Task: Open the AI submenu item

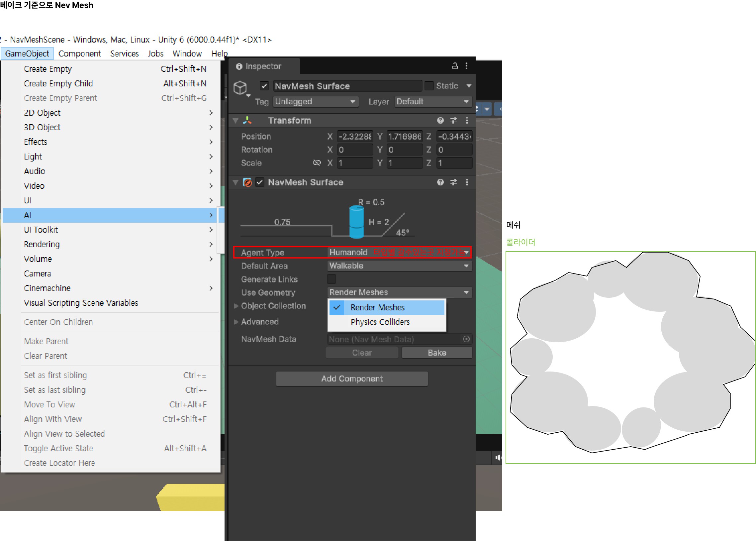Action: [x=110, y=215]
